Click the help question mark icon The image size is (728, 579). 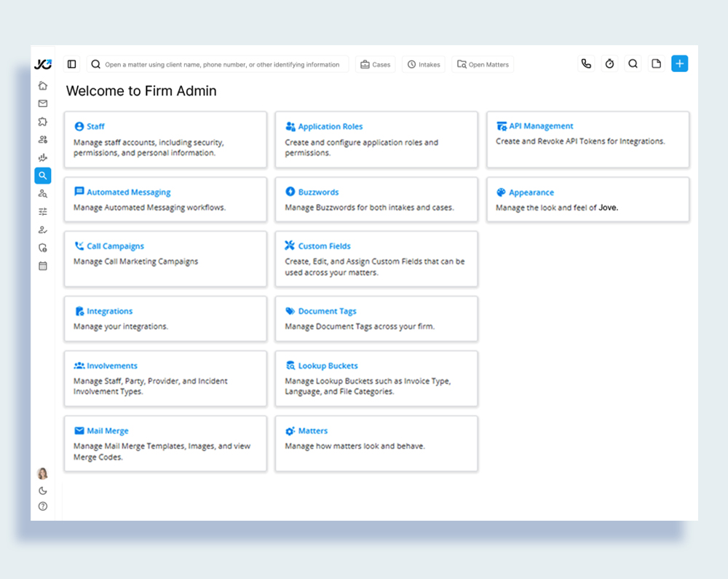click(43, 506)
